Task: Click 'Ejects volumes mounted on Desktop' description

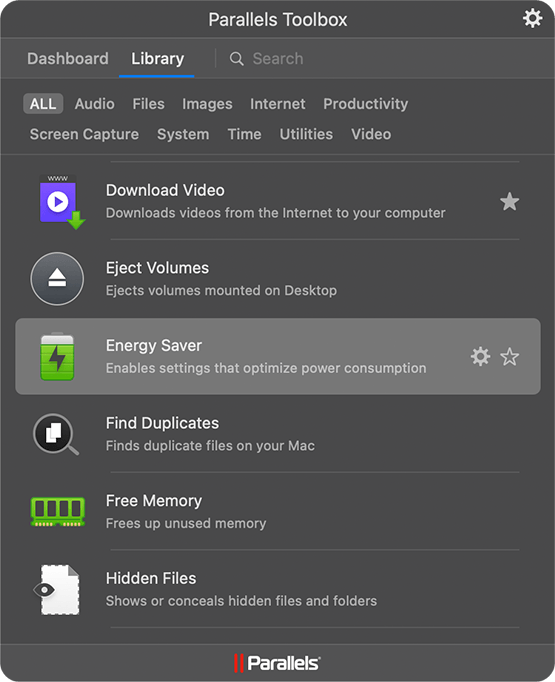Action: point(221,291)
